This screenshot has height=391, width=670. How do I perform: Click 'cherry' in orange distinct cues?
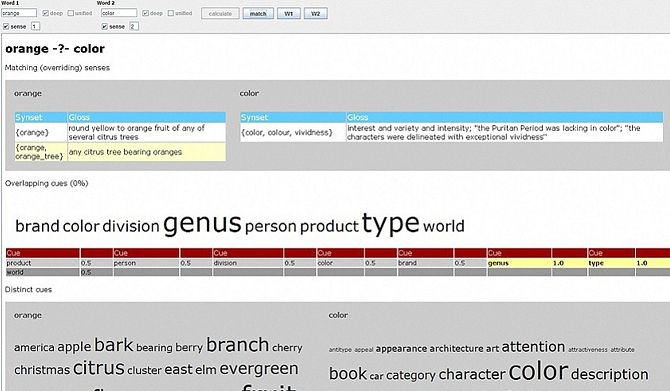[287, 348]
